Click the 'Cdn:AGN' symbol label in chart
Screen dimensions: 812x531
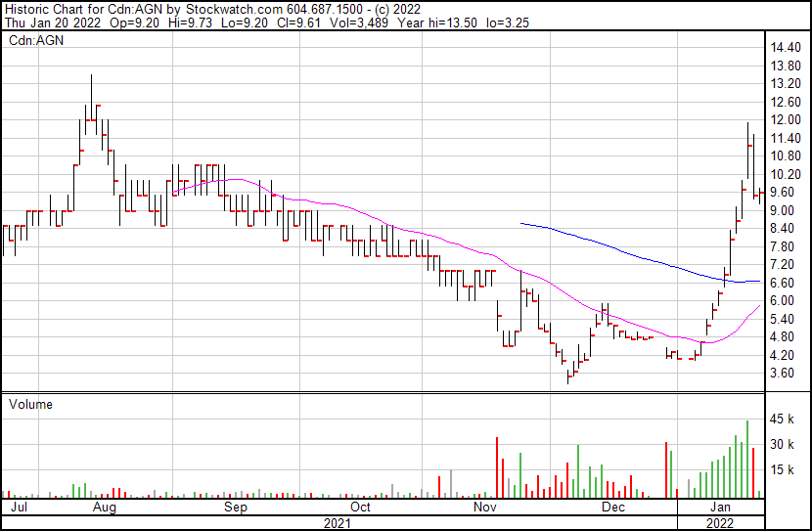coord(36,40)
